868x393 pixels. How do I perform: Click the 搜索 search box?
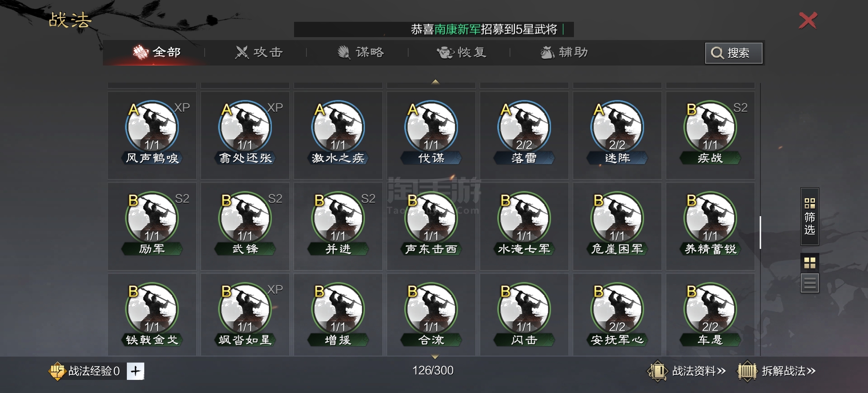point(734,53)
